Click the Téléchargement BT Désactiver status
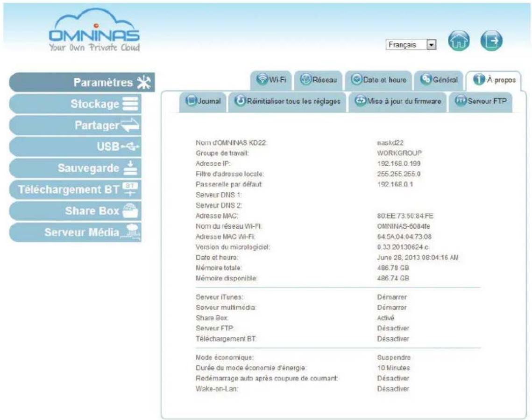Image resolution: width=532 pixels, height=420 pixels. [x=393, y=339]
